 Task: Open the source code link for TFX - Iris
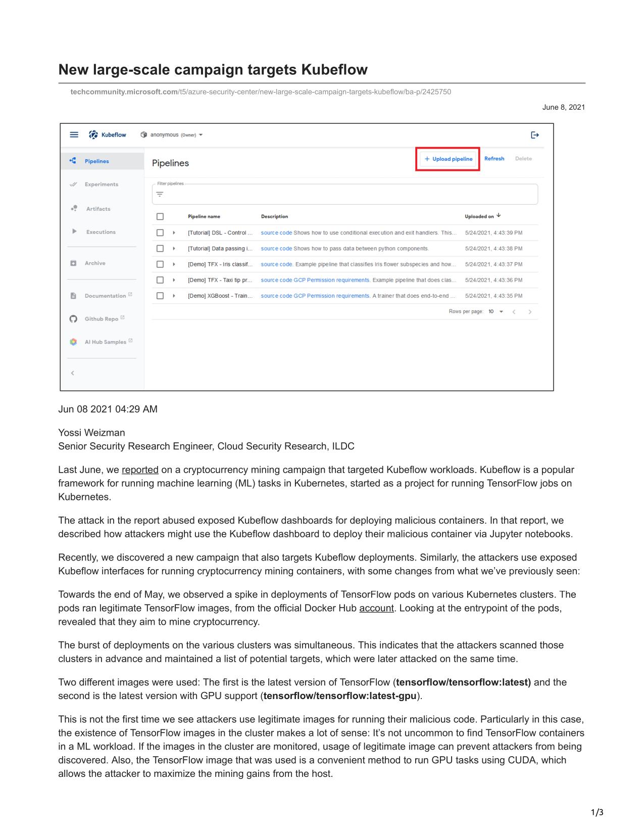[x=276, y=264]
